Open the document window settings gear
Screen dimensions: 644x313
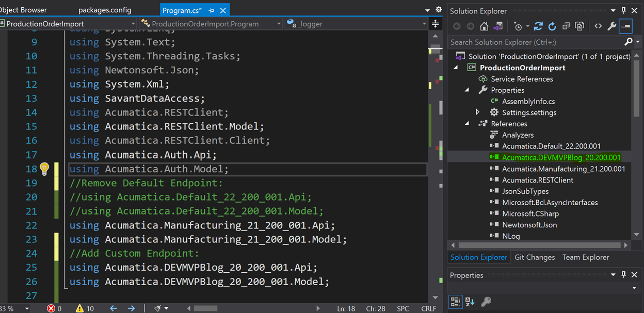click(x=439, y=10)
